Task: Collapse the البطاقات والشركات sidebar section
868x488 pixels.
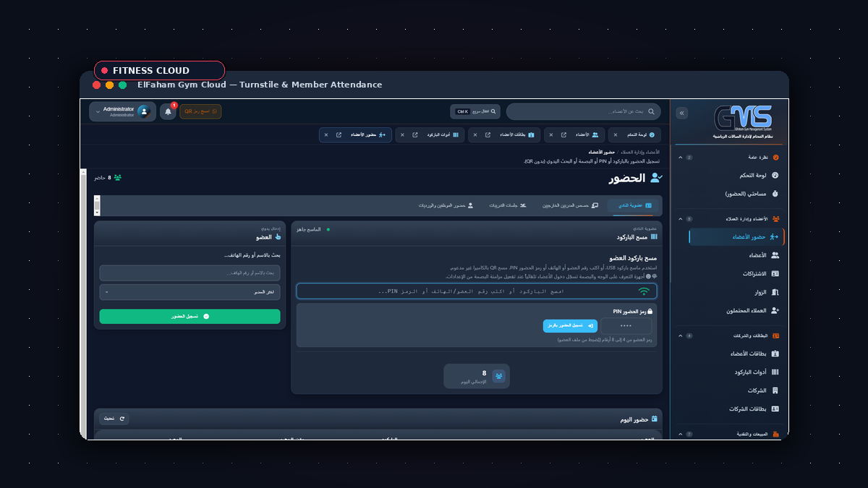Action: pyautogui.click(x=680, y=336)
